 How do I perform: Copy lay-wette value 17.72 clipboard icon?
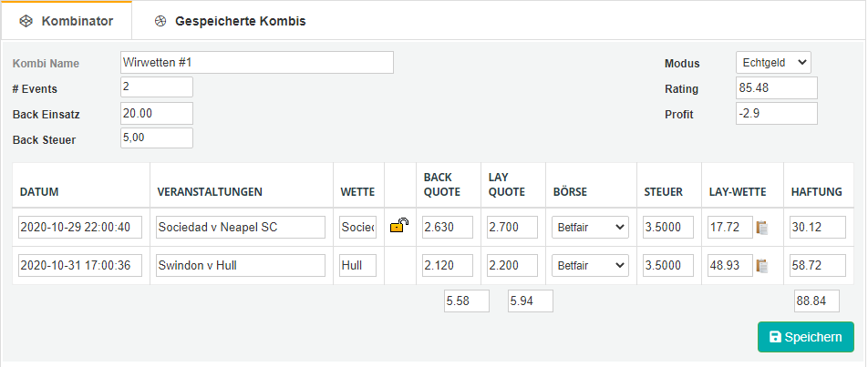click(762, 227)
